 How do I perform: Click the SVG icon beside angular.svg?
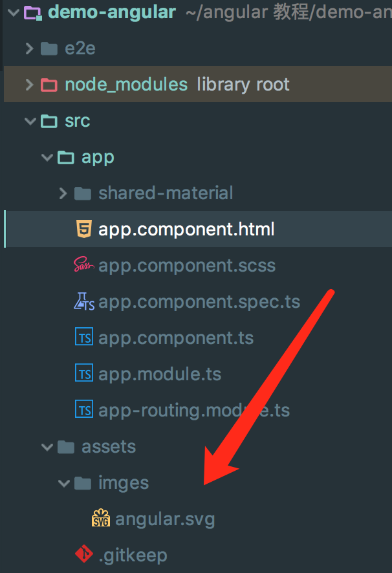pyautogui.click(x=100, y=519)
